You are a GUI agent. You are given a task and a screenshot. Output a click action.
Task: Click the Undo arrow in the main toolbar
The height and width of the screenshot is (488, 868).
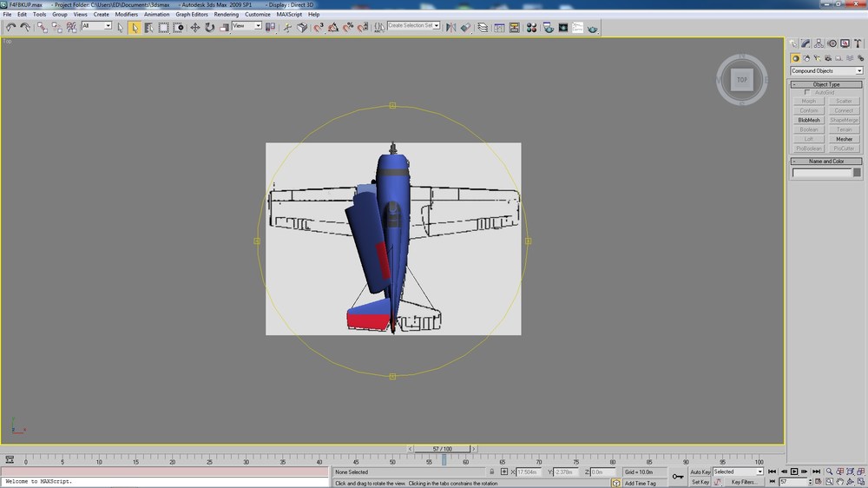[10, 27]
